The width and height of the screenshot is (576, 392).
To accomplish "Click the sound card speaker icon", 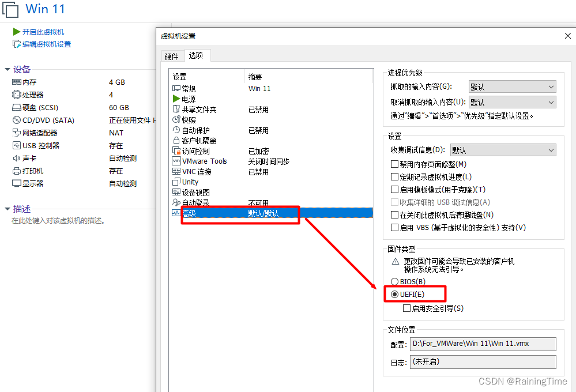I will pyautogui.click(x=17, y=159).
